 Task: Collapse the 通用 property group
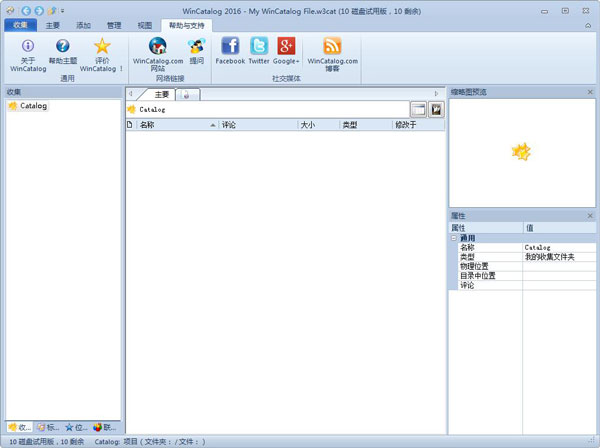click(x=454, y=238)
